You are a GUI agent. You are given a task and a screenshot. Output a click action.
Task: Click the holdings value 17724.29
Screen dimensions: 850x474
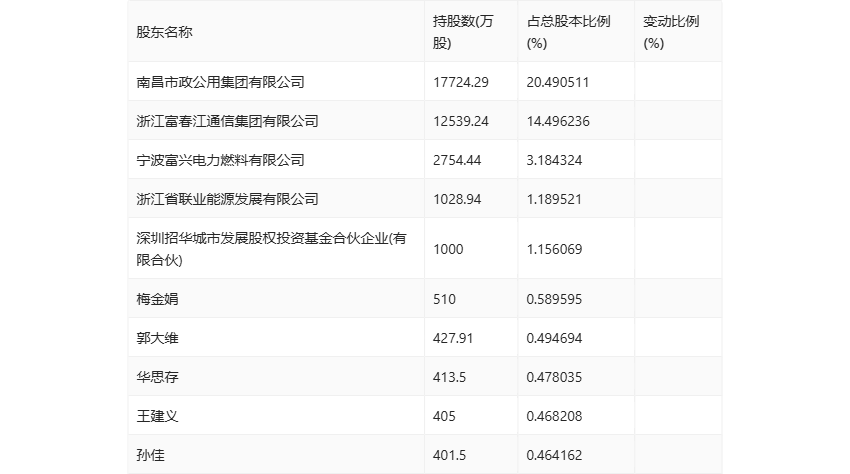pyautogui.click(x=461, y=82)
